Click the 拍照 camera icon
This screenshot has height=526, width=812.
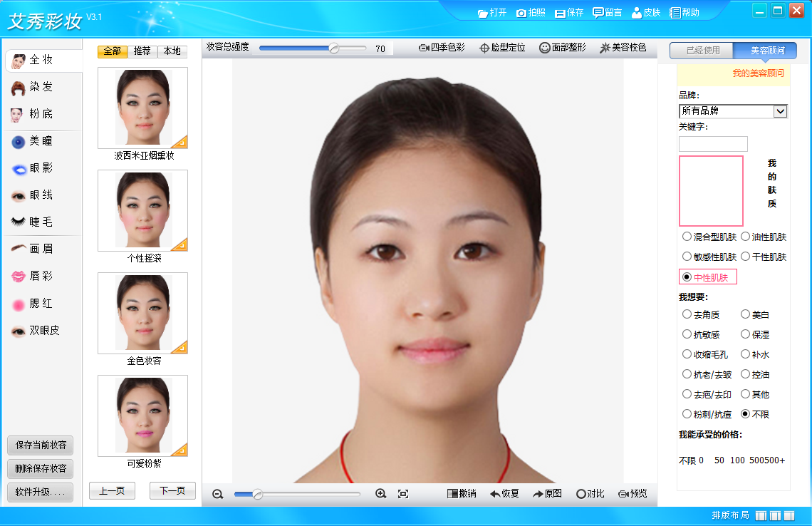(521, 13)
